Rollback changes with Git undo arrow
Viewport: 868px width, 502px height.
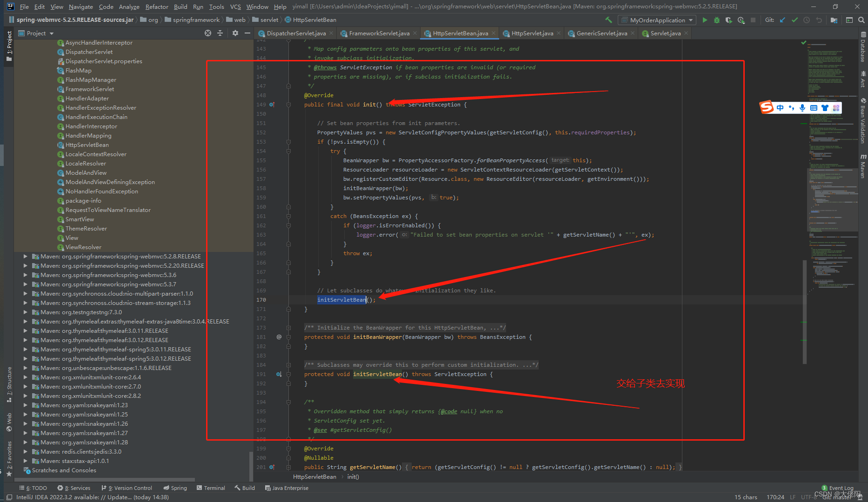pyautogui.click(x=819, y=20)
